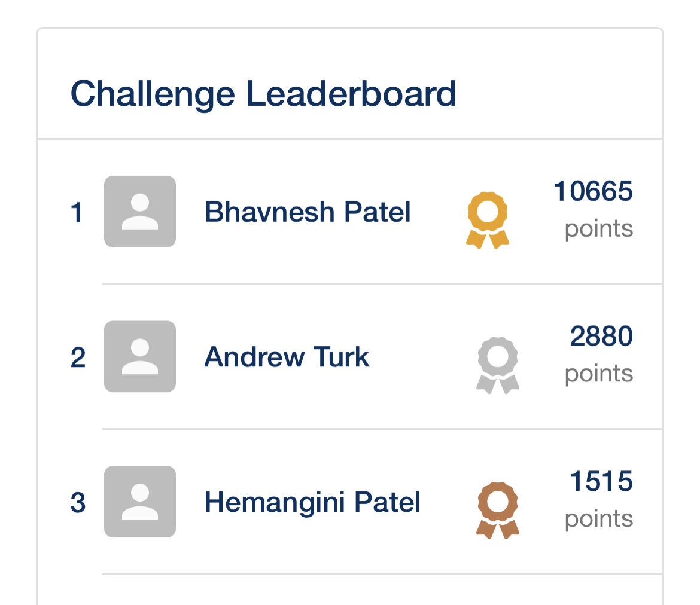700x605 pixels.
Task: Click the silver second-place medal icon
Action: coord(497,365)
